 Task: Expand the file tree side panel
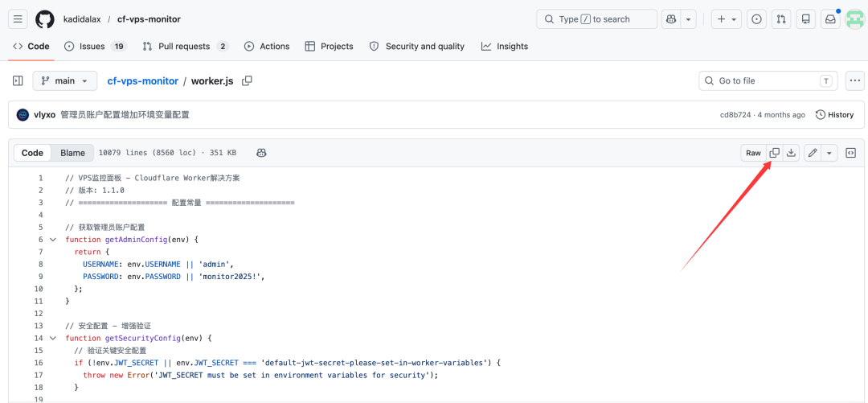pos(18,81)
